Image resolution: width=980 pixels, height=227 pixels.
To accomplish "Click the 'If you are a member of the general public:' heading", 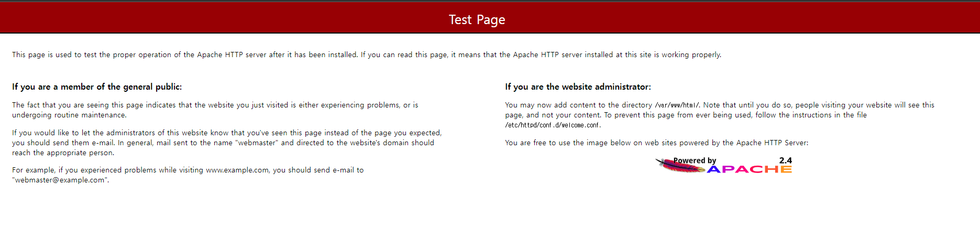I will pos(97,87).
